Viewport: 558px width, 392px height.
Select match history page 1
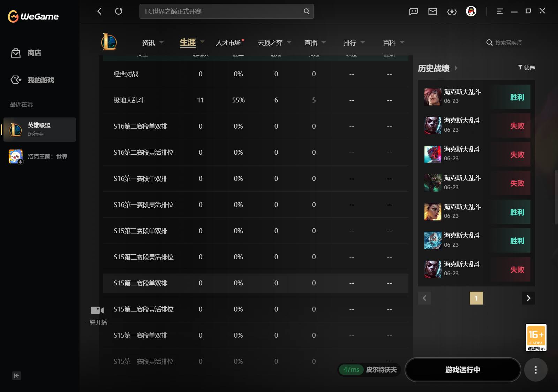476,298
